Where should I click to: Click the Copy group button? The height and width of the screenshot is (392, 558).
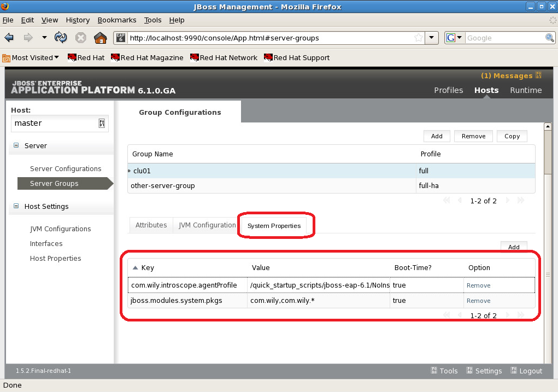512,136
